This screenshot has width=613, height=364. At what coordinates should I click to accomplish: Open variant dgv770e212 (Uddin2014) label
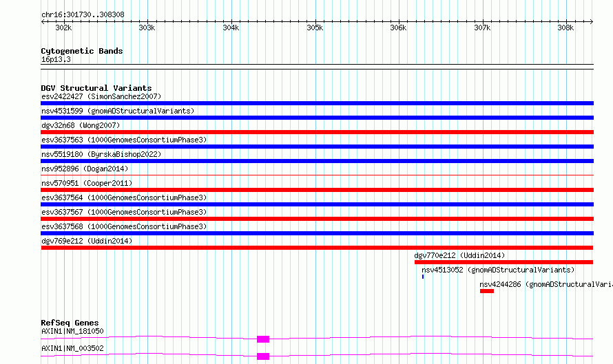point(460,255)
